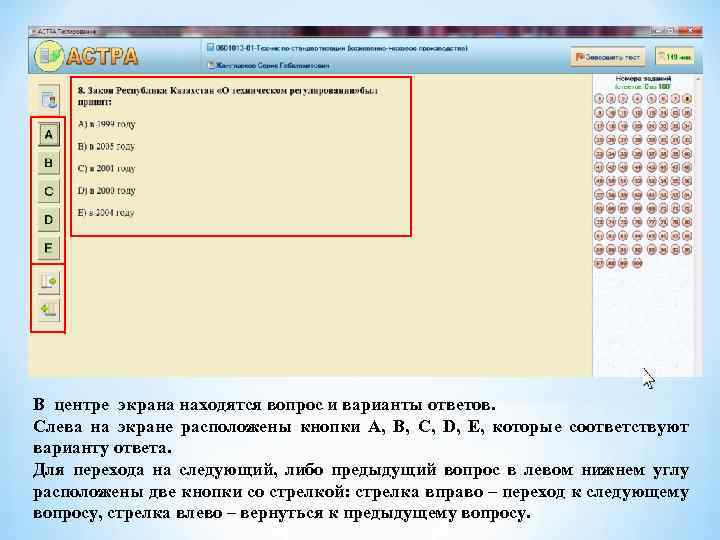720x540 pixels.
Task: Click the АСТРА window title bar
Action: 365,31
